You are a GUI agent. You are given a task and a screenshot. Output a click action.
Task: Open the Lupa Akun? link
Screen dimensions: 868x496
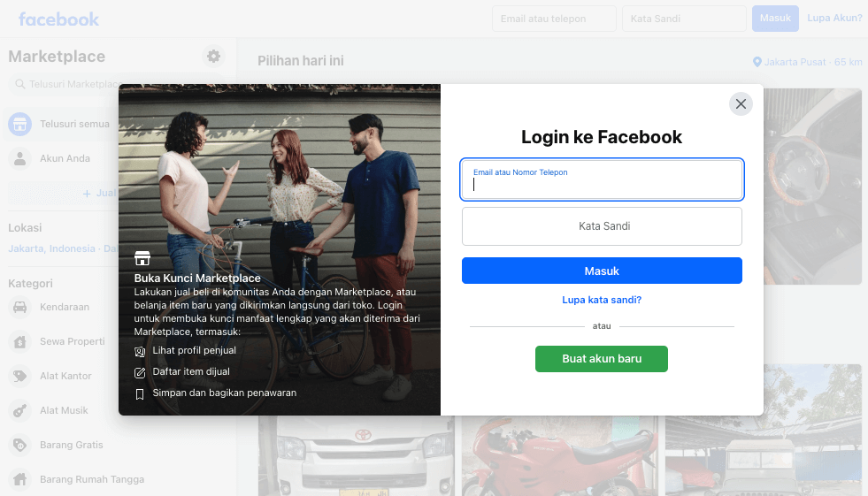pyautogui.click(x=834, y=18)
